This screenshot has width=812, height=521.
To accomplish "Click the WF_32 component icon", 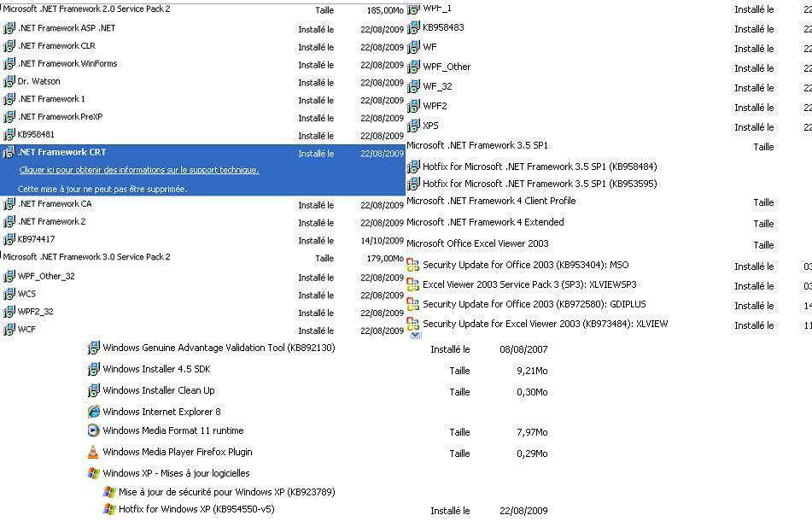I will [413, 87].
